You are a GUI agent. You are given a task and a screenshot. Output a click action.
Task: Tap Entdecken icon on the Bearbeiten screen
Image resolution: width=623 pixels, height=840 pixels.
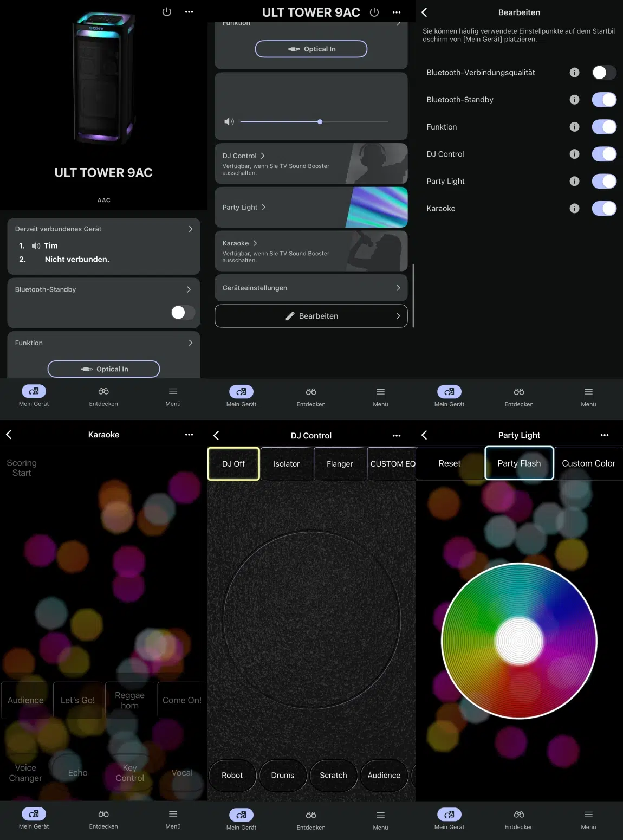519,392
